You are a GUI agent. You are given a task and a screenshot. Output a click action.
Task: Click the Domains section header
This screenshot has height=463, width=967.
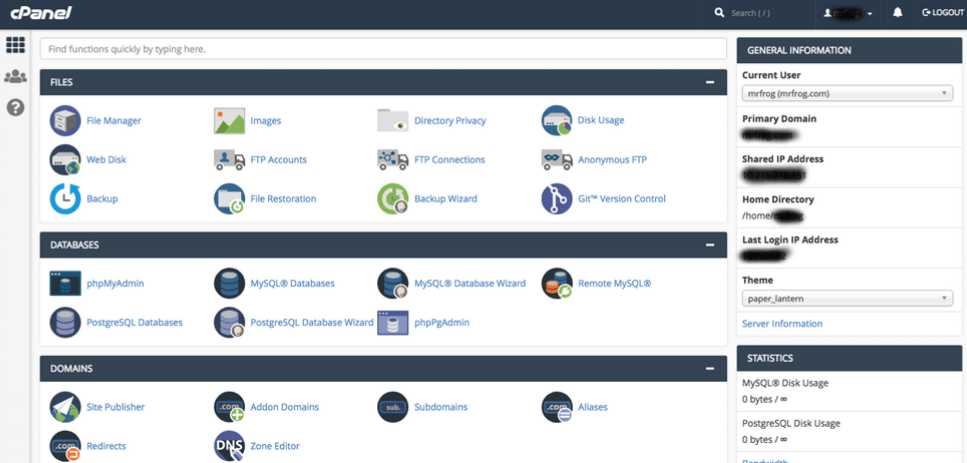click(x=383, y=369)
